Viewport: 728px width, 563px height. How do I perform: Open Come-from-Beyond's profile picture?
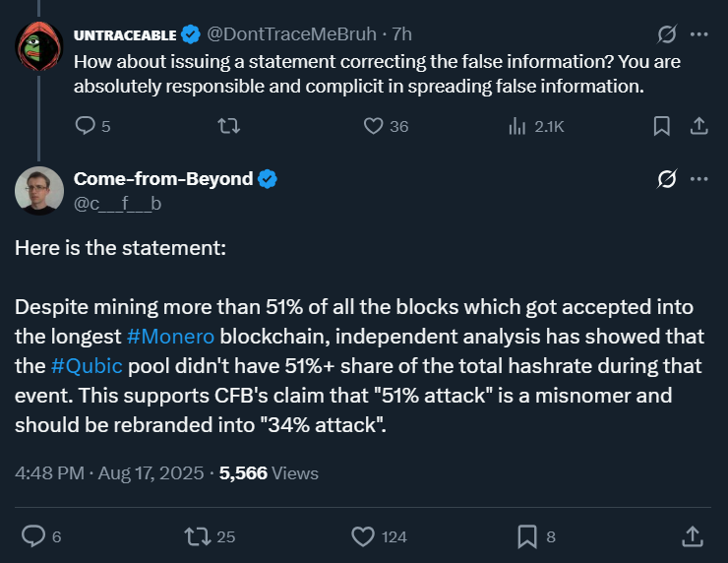tap(39, 189)
